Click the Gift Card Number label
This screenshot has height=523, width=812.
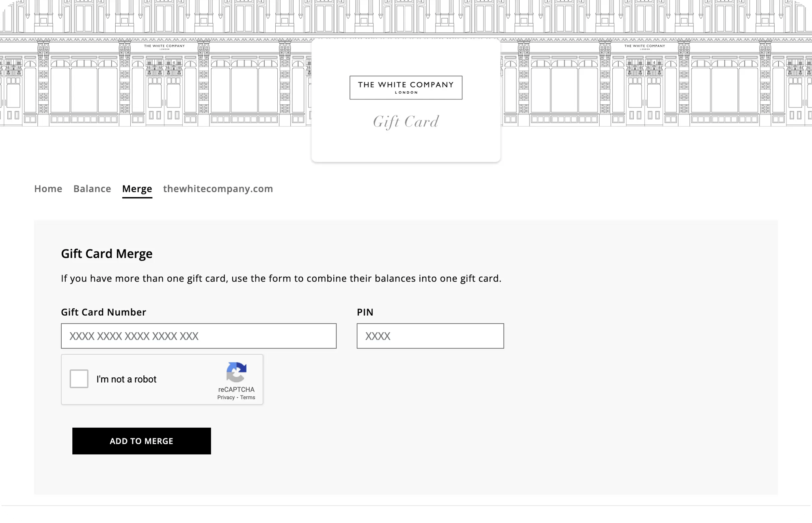click(x=104, y=312)
